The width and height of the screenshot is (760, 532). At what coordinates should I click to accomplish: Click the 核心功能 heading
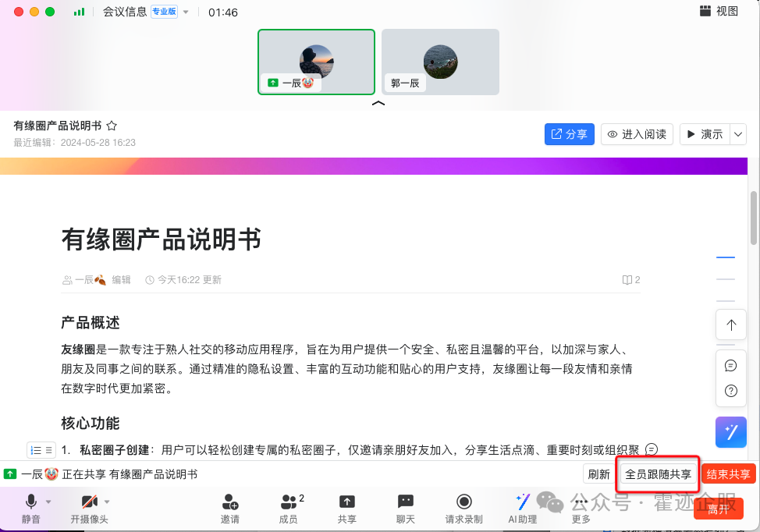91,424
